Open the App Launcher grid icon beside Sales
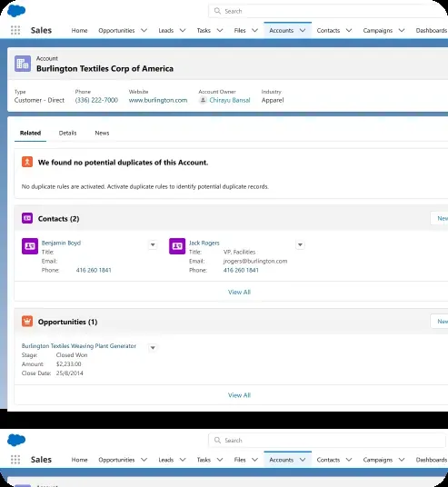The image size is (448, 487). tap(15, 30)
